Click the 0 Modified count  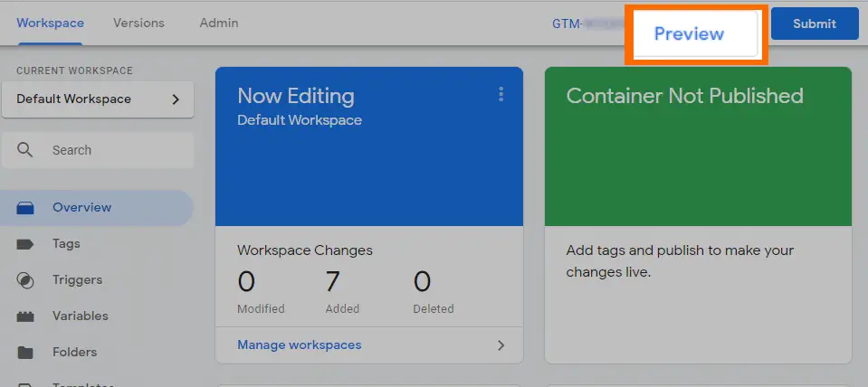pyautogui.click(x=246, y=281)
